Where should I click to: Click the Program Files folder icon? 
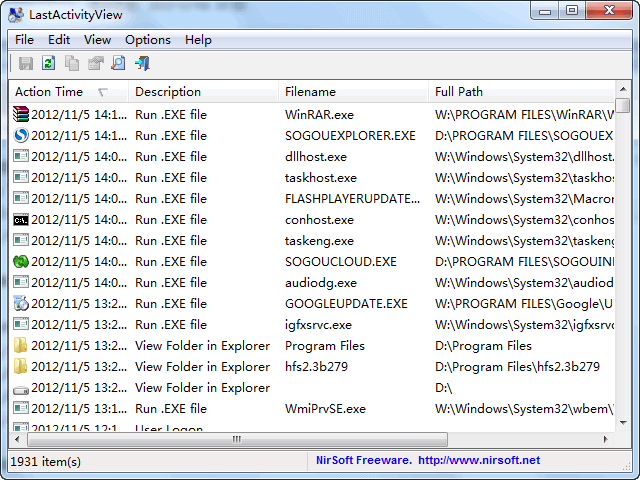click(x=20, y=345)
